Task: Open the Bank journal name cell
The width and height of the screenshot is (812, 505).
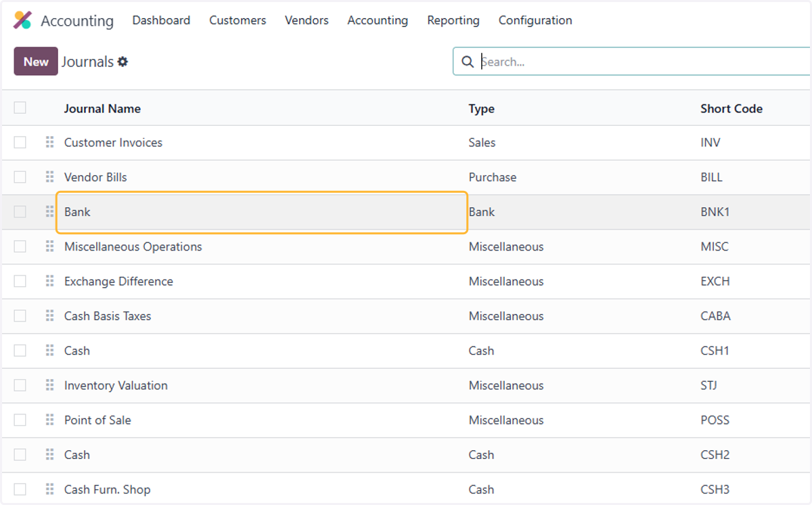Action: point(262,212)
